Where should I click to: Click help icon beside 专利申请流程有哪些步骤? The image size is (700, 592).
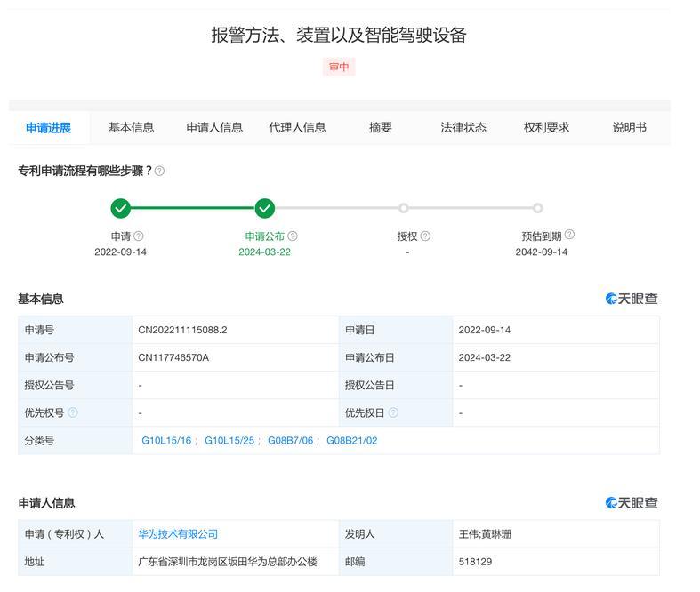click(159, 171)
